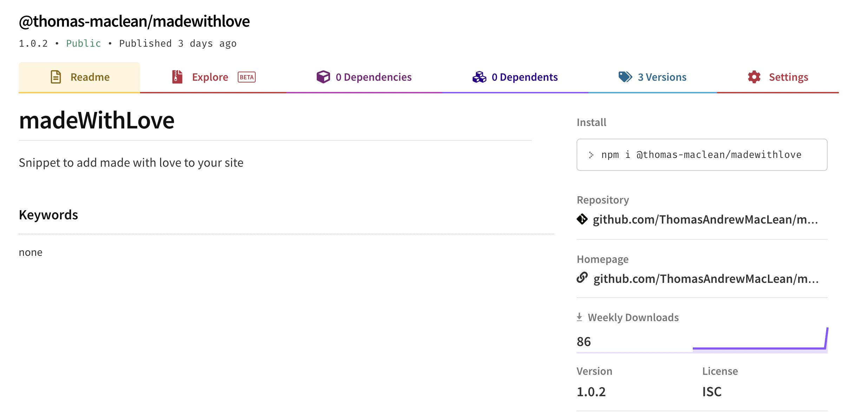Click the green Public label
The width and height of the screenshot is (868, 412).
pyautogui.click(x=84, y=44)
